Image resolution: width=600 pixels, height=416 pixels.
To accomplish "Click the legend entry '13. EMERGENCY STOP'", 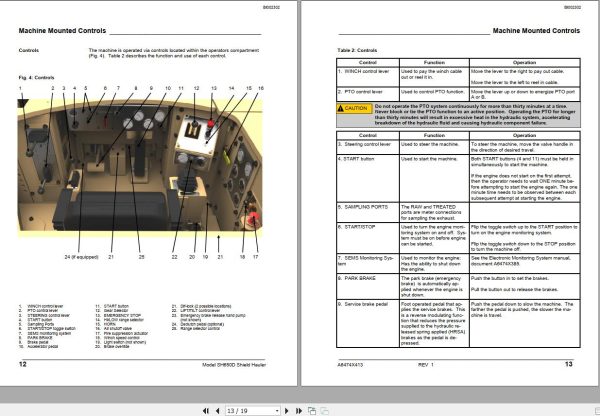I will (118, 315).
